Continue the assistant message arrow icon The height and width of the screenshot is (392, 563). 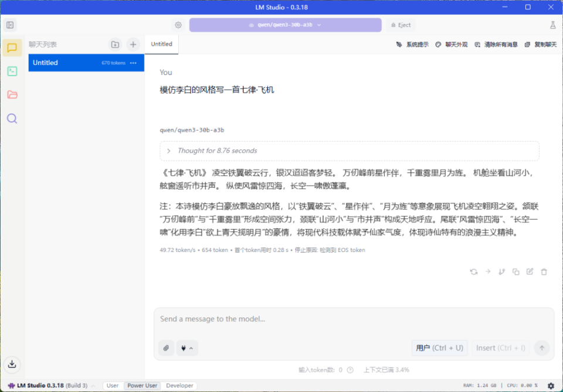pos(487,272)
